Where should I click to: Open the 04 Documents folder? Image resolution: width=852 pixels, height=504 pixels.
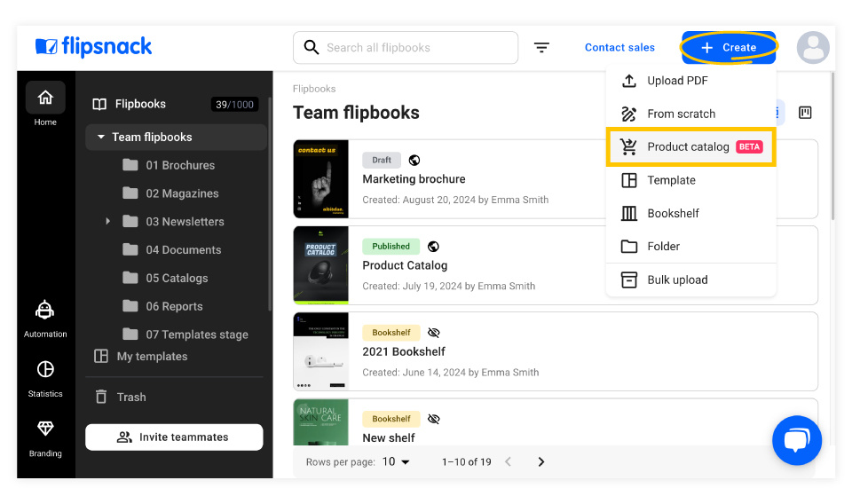(x=172, y=250)
